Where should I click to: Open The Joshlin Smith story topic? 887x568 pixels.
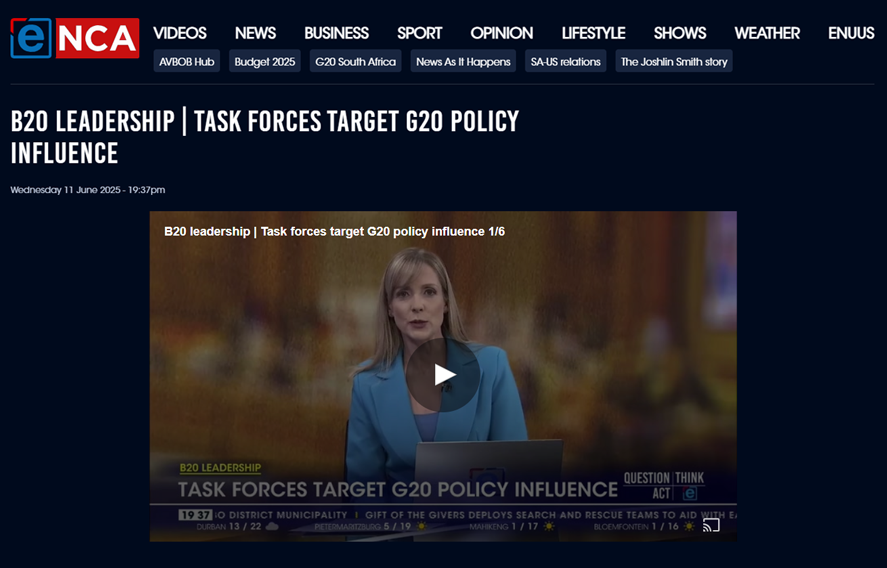(674, 62)
